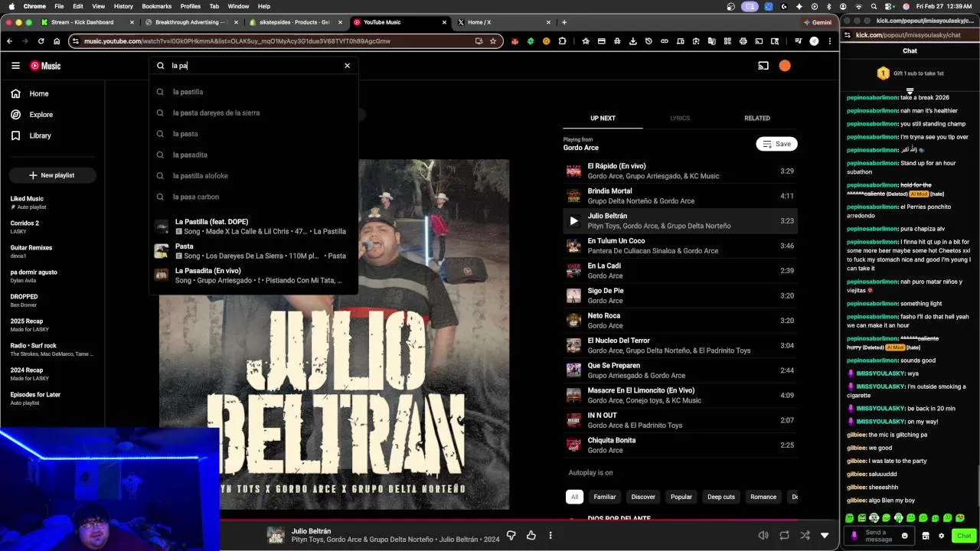This screenshot has height=551, width=980.
Task: Open the Chrome media controls icon
Action: pyautogui.click(x=798, y=41)
